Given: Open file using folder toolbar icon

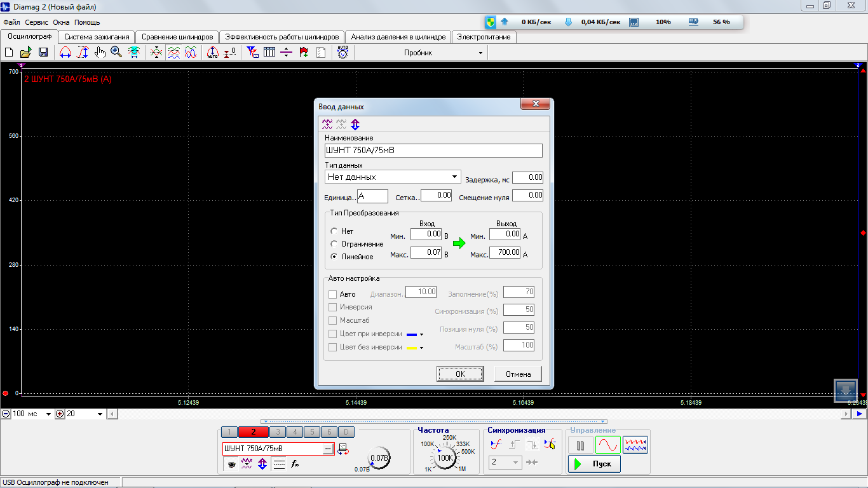Looking at the screenshot, I should click(26, 53).
